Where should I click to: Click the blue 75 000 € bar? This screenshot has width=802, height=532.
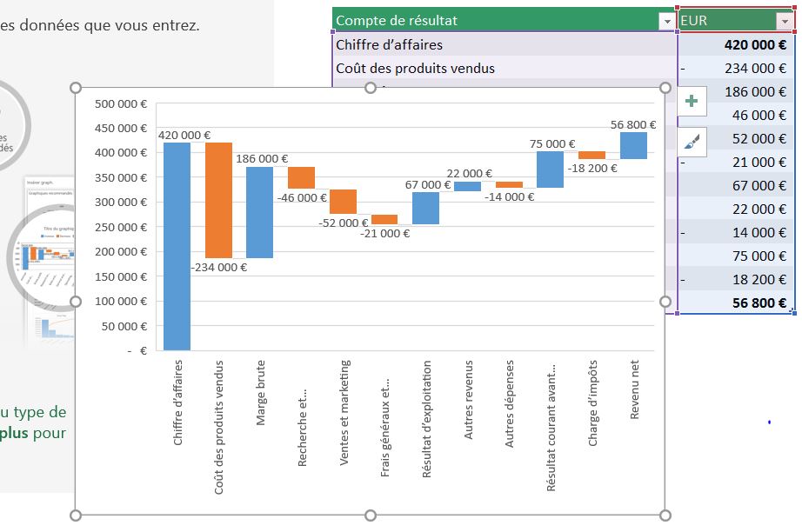pos(550,170)
